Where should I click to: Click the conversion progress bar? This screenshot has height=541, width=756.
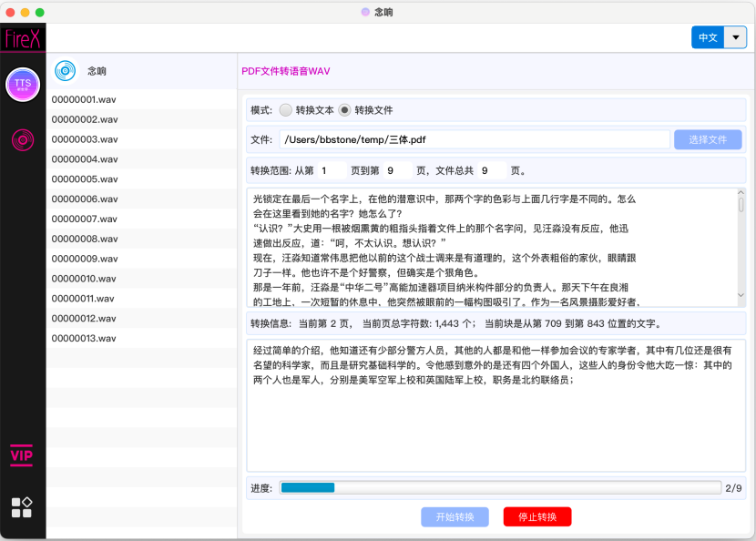click(500, 488)
